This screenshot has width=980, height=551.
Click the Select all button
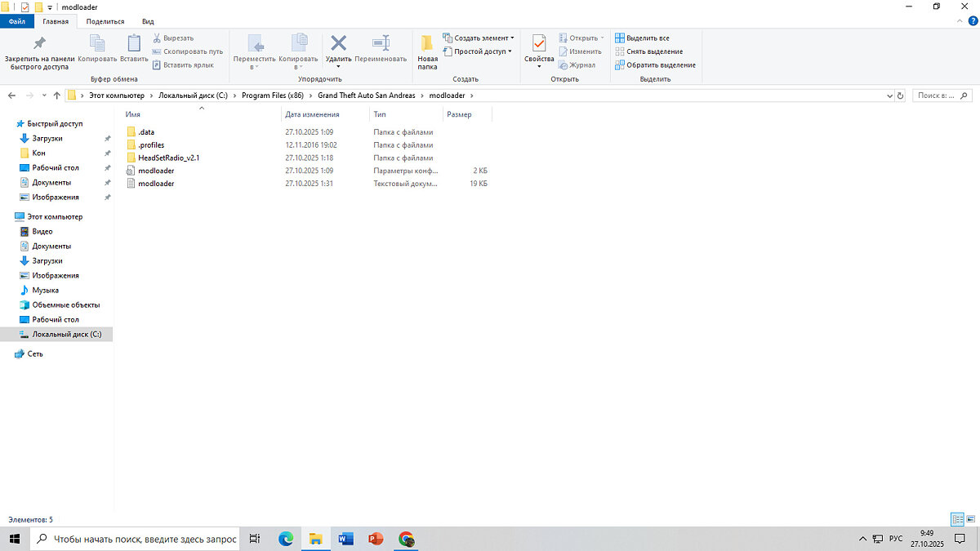[643, 38]
